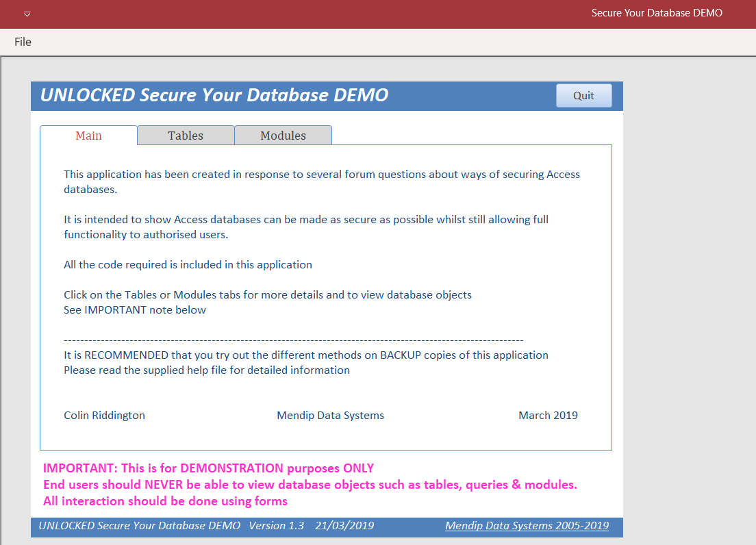
Task: Click the 'Secure Your Database DEMO' window title
Action: pyautogui.click(x=657, y=13)
